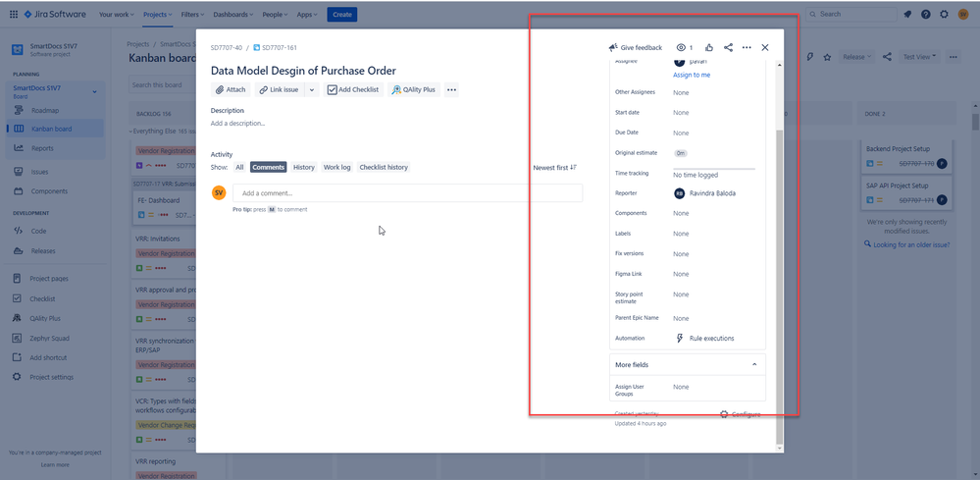Open the Your work menu
Image resolution: width=980 pixels, height=480 pixels.
117,15
